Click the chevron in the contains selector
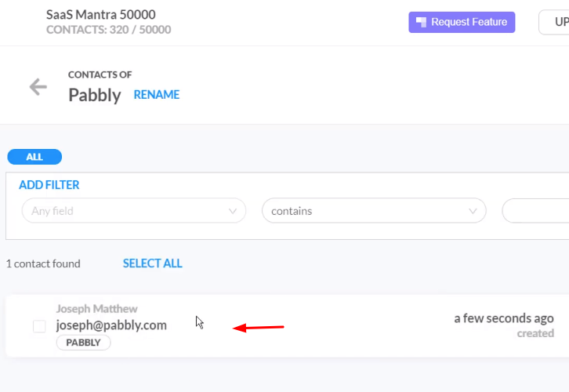 [473, 211]
